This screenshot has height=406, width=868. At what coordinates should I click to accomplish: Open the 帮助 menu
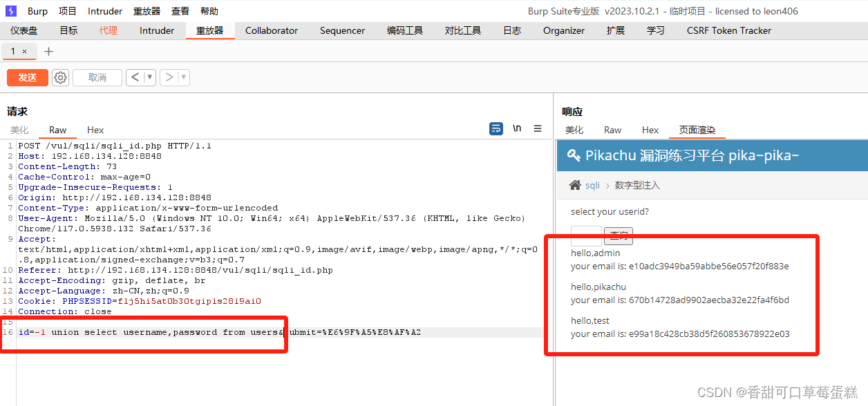(209, 11)
